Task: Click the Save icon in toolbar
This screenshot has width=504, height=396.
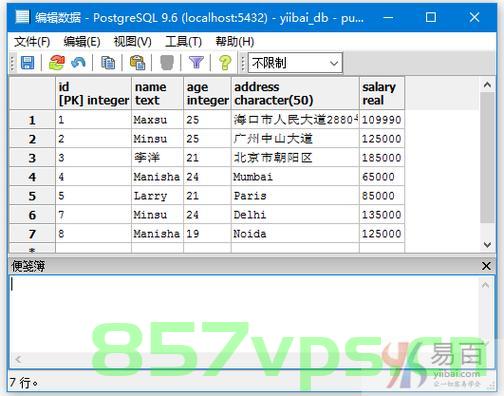Action: click(x=27, y=62)
